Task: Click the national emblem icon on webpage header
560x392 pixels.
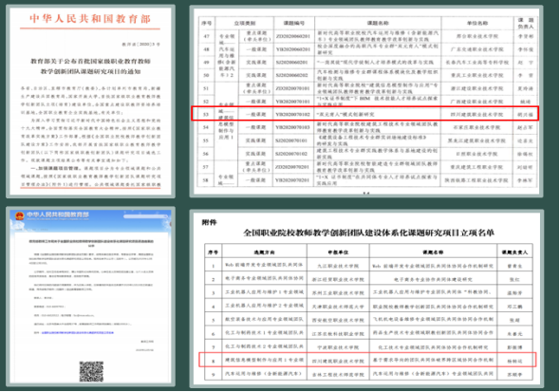Action: [19, 215]
